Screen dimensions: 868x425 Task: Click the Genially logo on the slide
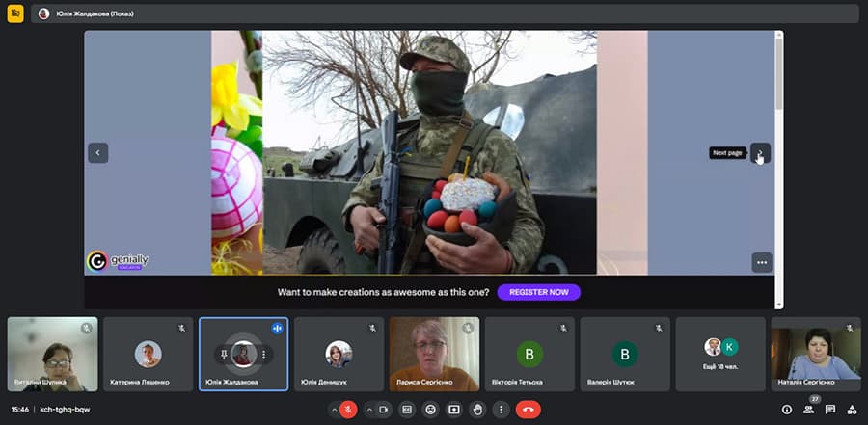[118, 261]
